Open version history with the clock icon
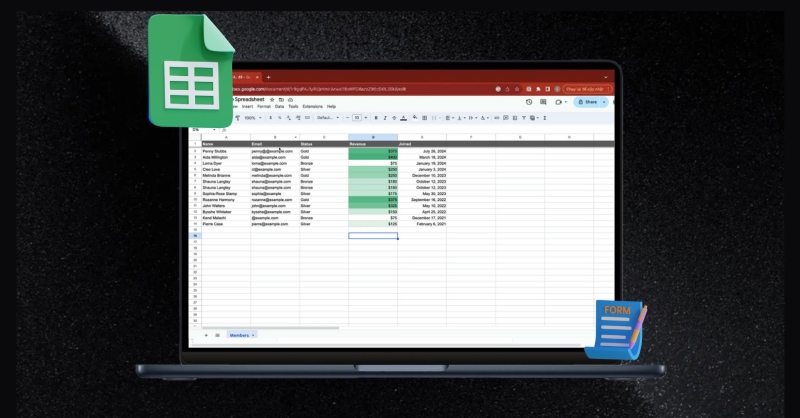The width and height of the screenshot is (800, 418). (529, 102)
